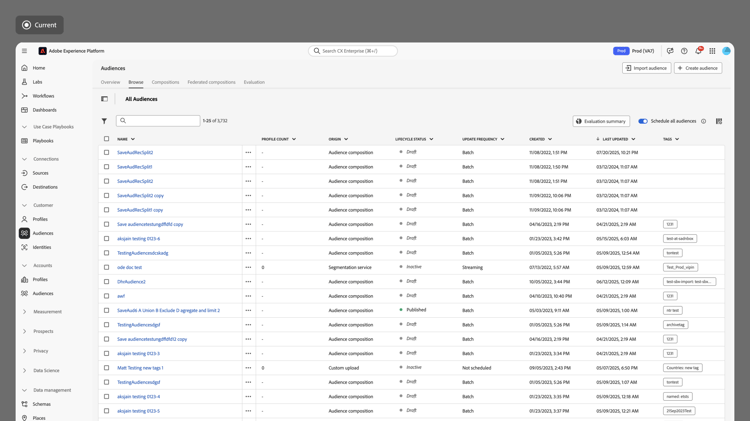Toggle the folder side panel icon

tap(104, 99)
